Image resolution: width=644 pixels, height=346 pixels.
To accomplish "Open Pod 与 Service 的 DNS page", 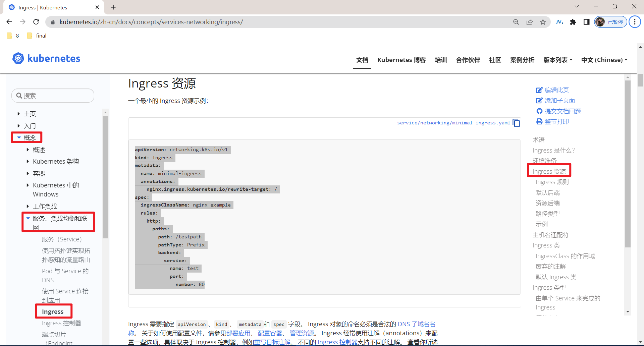I will coord(65,275).
